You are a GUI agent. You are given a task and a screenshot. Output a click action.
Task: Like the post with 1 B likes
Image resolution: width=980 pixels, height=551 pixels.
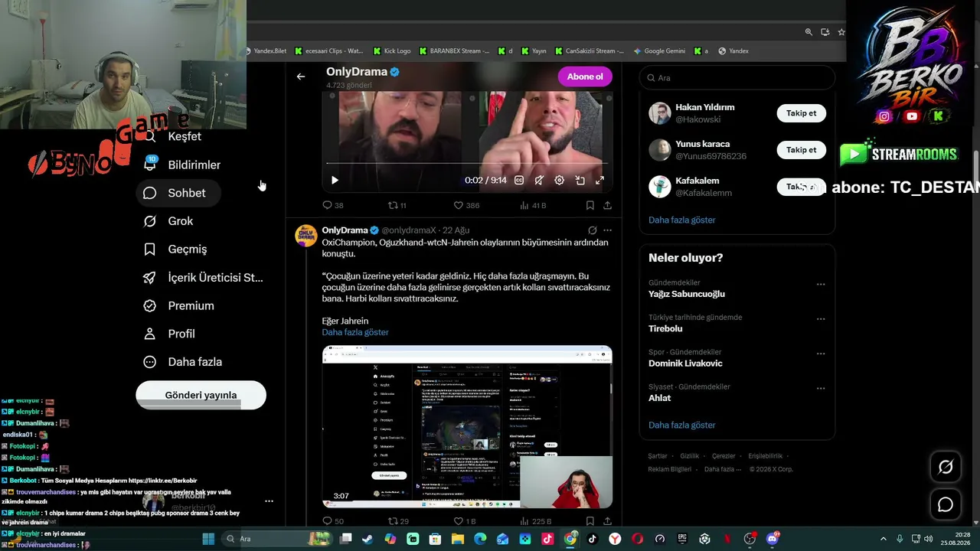(465, 521)
